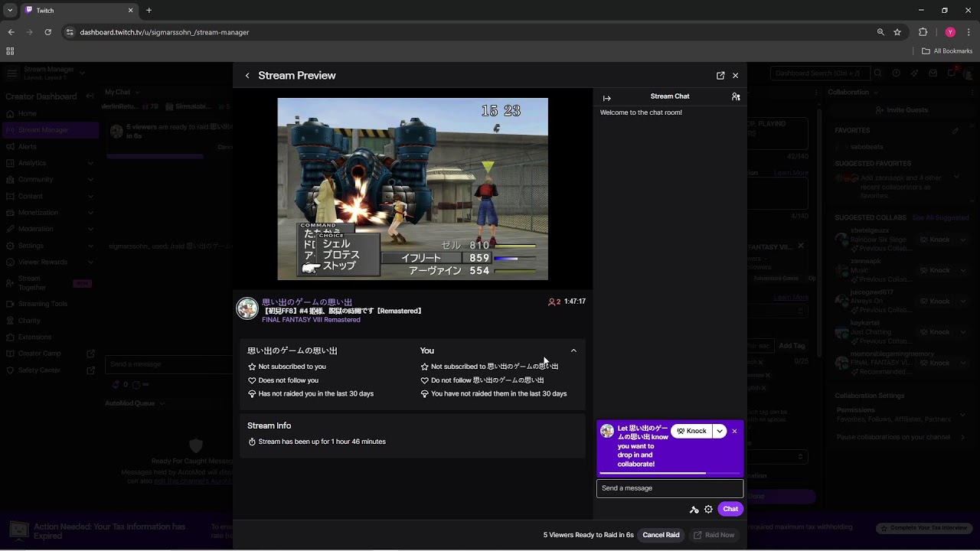Pop out the Stream Preview window

tap(720, 76)
